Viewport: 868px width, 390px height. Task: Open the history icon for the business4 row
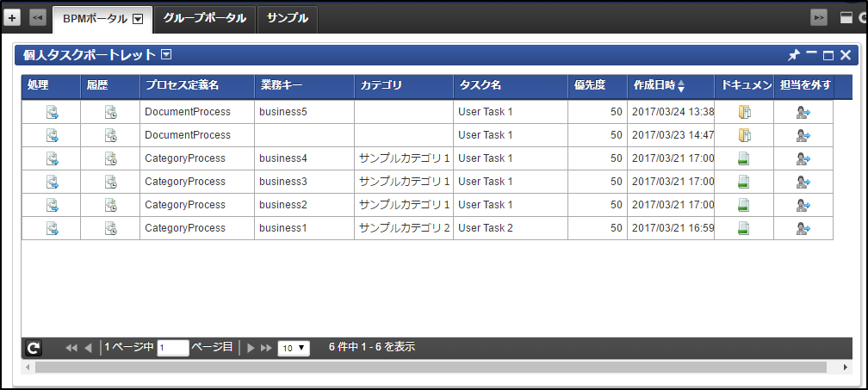point(111,158)
